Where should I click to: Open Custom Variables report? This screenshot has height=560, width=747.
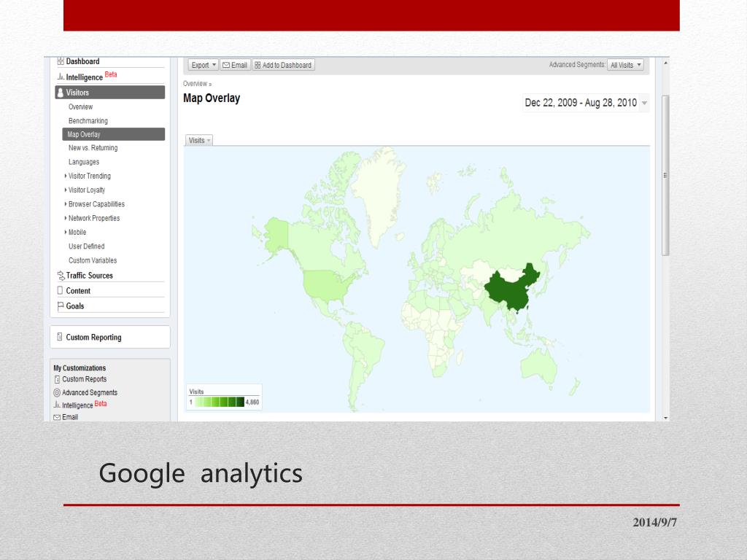click(x=93, y=260)
